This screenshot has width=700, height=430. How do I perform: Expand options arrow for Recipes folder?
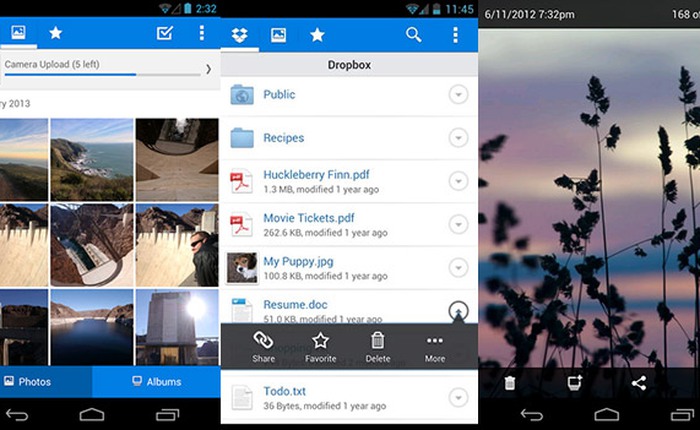458,138
